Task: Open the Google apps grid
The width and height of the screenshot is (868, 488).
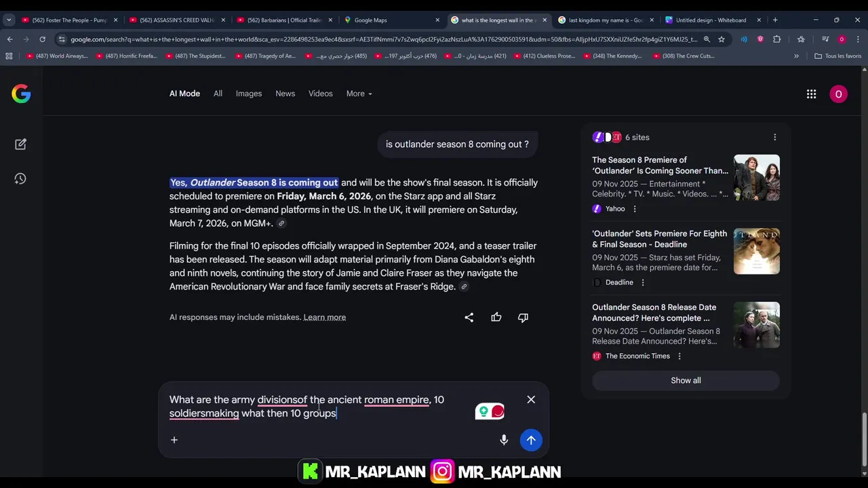Action: pyautogui.click(x=811, y=94)
